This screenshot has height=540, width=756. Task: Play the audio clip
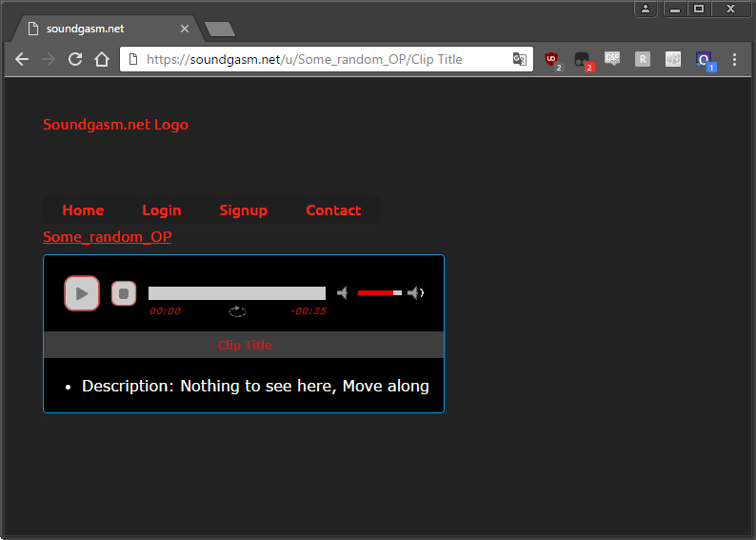pos(82,293)
